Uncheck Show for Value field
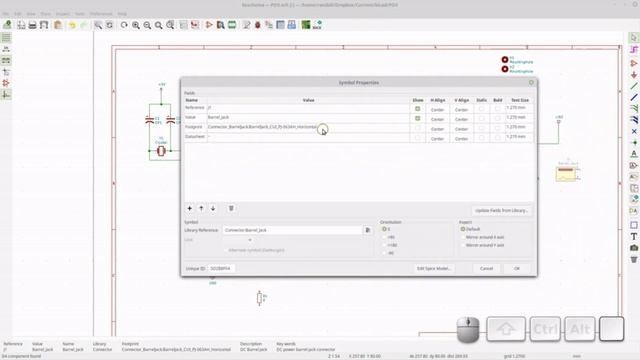Screen dimensions: 640x360 (x=418, y=118)
